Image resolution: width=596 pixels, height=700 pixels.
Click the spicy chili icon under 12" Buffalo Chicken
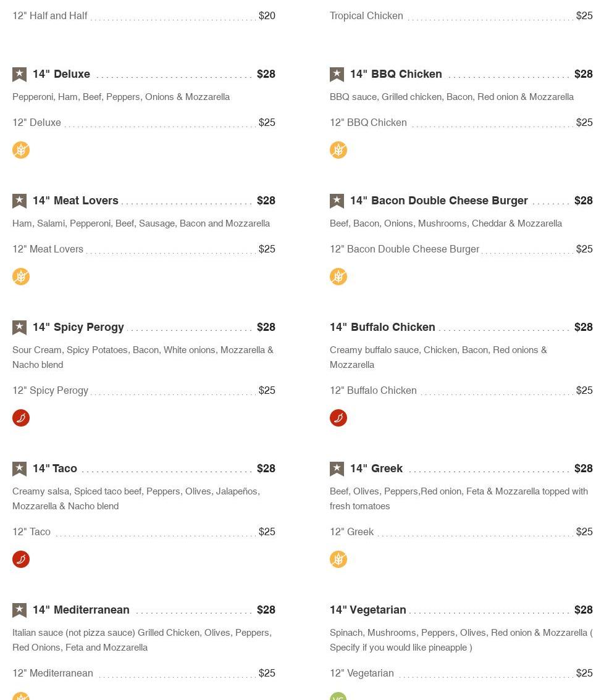[x=338, y=418]
